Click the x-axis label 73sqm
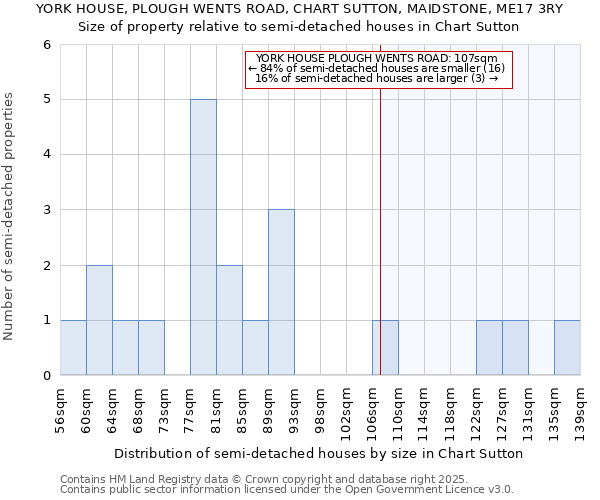Viewport: 600px width, 500px height. [x=164, y=411]
